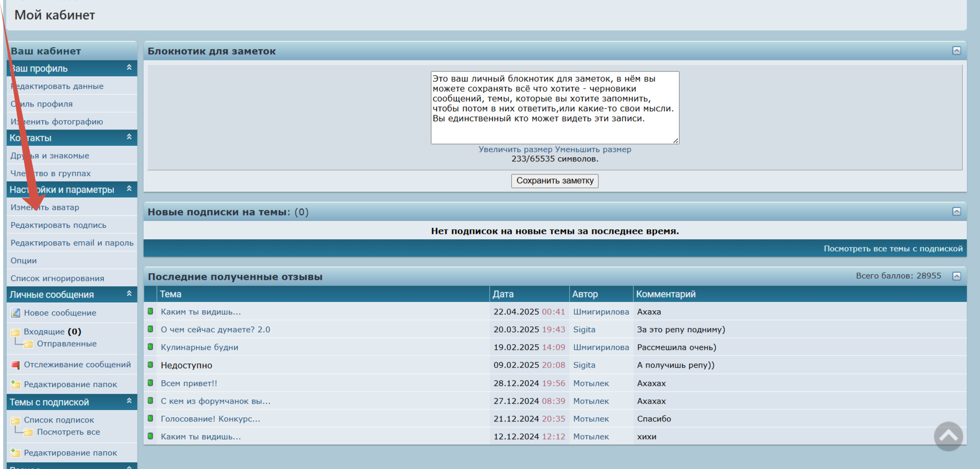Open Друзья и знакомые in the sidebar
This screenshot has height=469, width=980.
50,156
